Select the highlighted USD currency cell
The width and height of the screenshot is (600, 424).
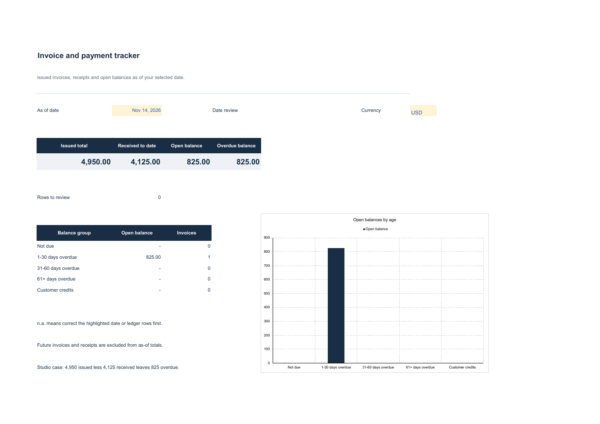tap(423, 111)
